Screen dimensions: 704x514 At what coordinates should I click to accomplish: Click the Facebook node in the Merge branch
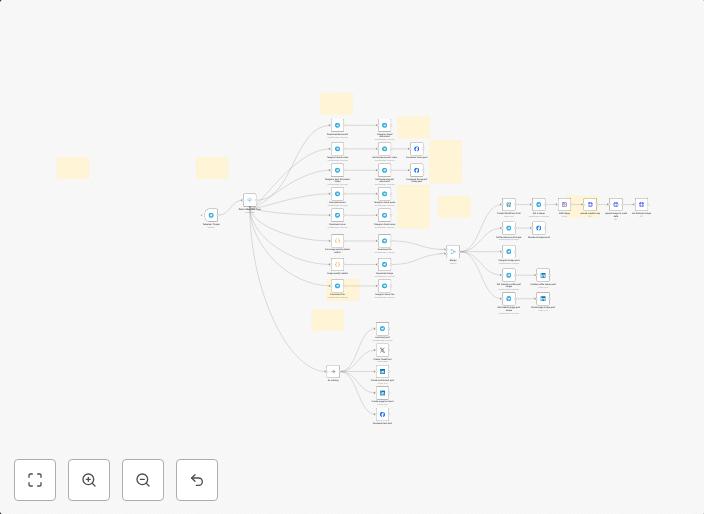pyautogui.click(x=538, y=228)
